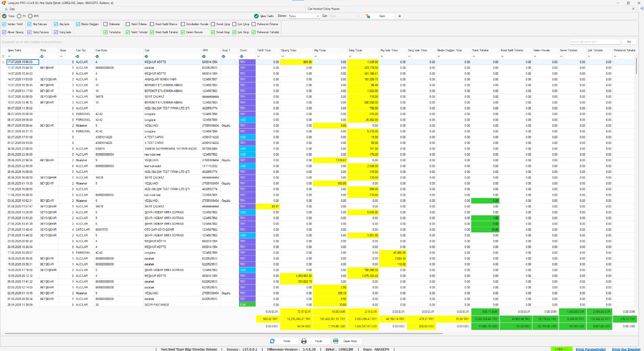644x351 pixels.
Task: Select the AKBAŞLAR YEMEK FABR row cell
Action: click(172, 79)
